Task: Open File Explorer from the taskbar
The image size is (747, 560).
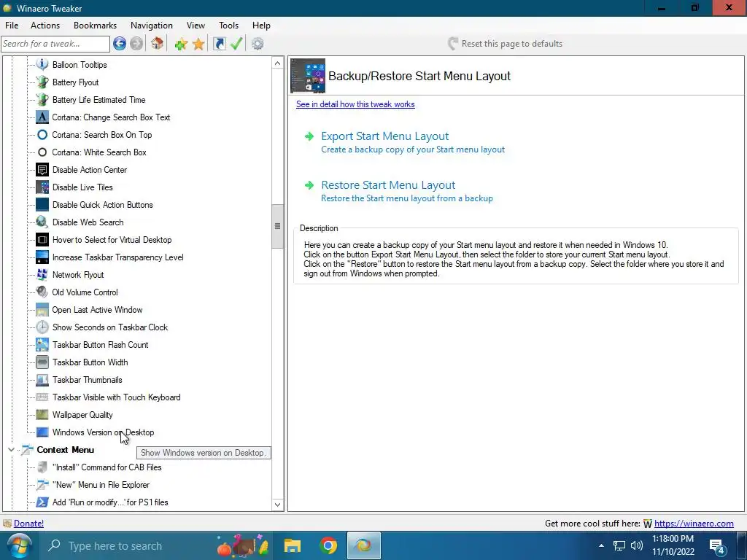Action: coord(293,545)
